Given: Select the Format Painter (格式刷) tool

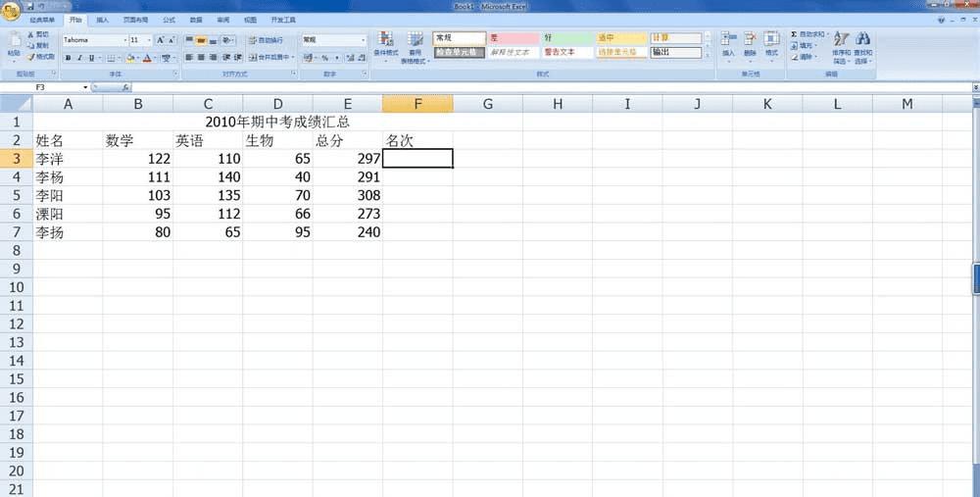Looking at the screenshot, I should [40, 57].
